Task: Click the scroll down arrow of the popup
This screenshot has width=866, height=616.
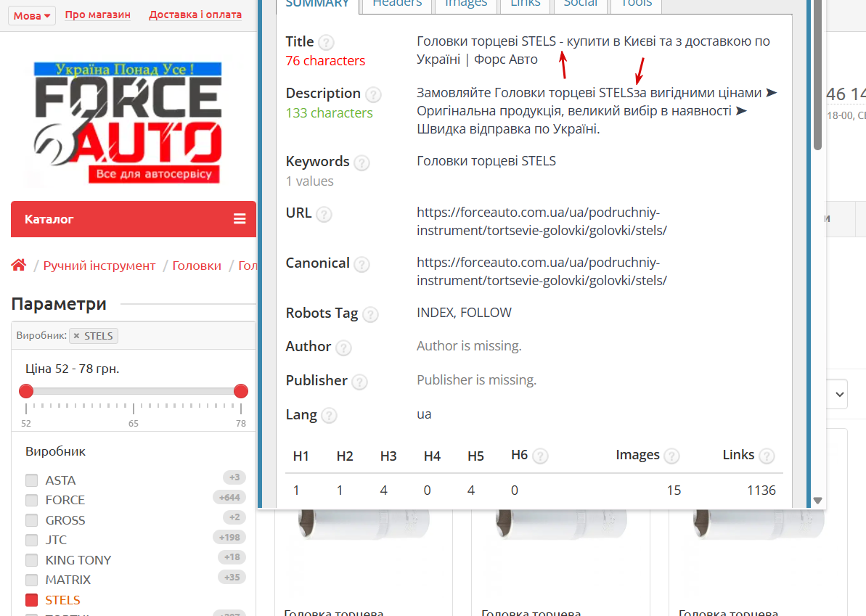Action: [x=818, y=501]
